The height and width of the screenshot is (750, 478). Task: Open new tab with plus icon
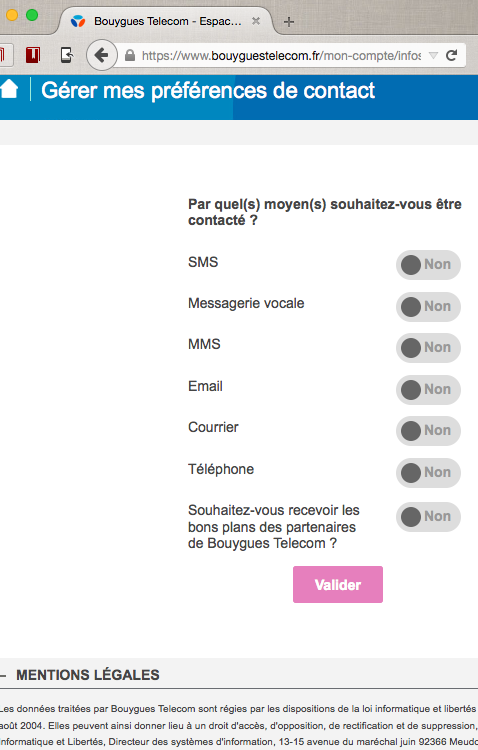tap(289, 22)
